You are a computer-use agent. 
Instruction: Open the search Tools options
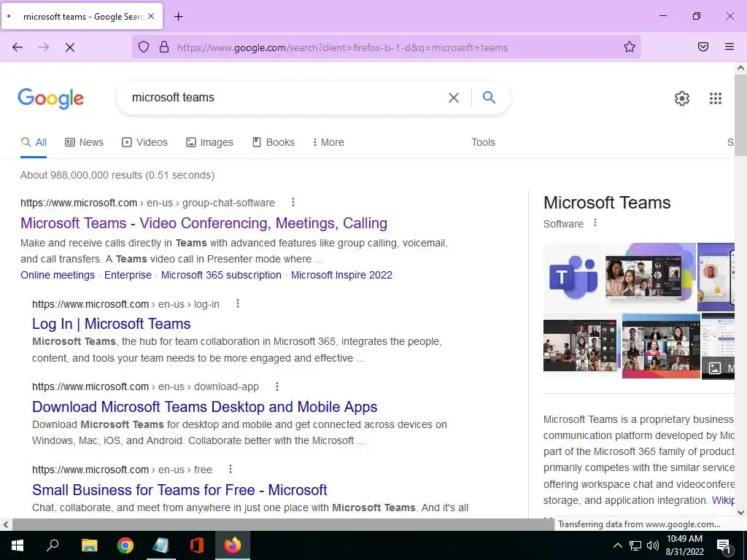point(483,142)
